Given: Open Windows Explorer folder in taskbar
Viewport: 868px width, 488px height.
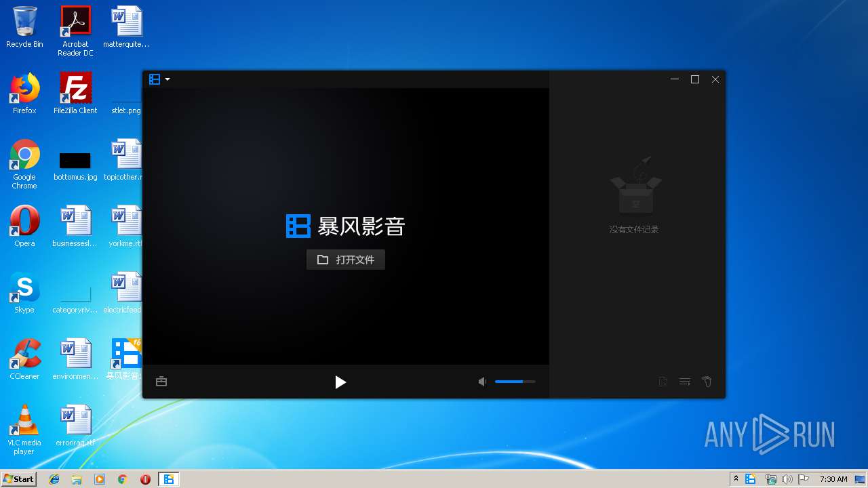Looking at the screenshot, I should 77,479.
